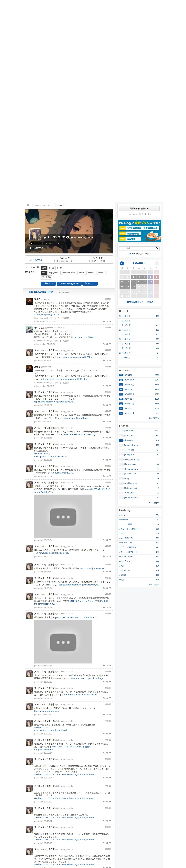
Task: Click the location pin icon on profile
Action: (x=31, y=248)
